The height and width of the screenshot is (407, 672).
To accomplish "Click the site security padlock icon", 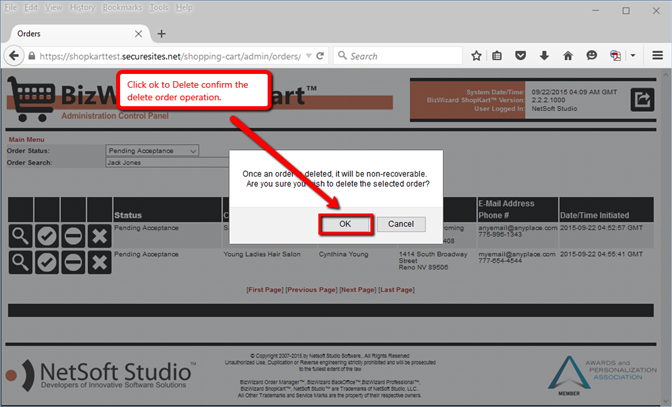I will [32, 56].
